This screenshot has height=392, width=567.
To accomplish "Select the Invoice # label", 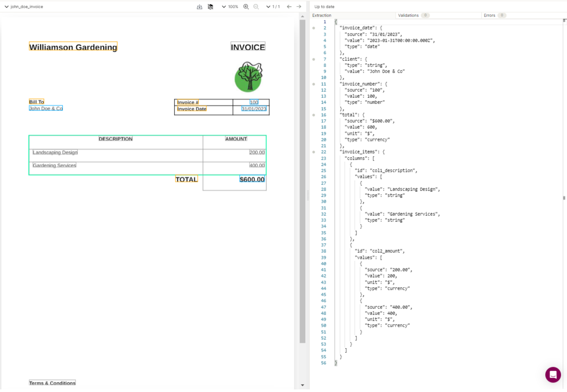I will pyautogui.click(x=188, y=102).
